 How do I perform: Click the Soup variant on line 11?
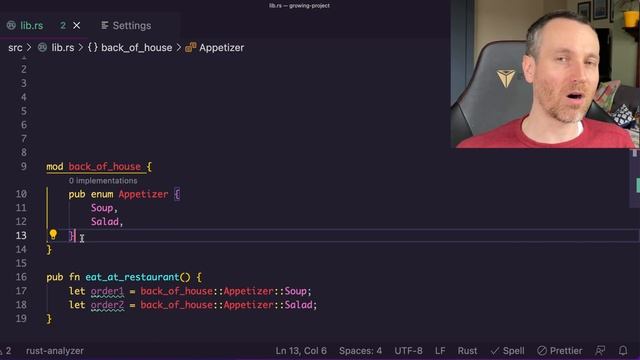click(102, 208)
